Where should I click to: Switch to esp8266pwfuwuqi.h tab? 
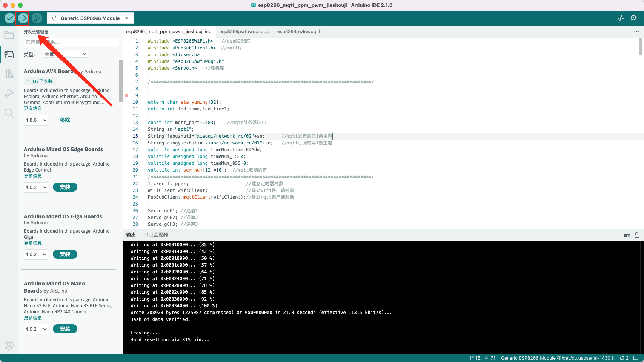[299, 32]
